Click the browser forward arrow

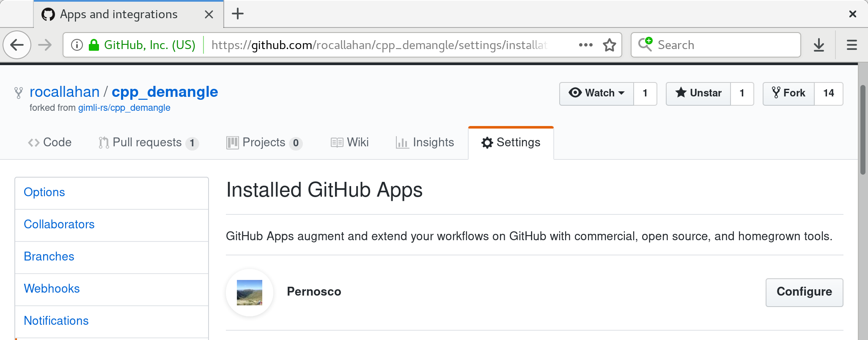[45, 45]
